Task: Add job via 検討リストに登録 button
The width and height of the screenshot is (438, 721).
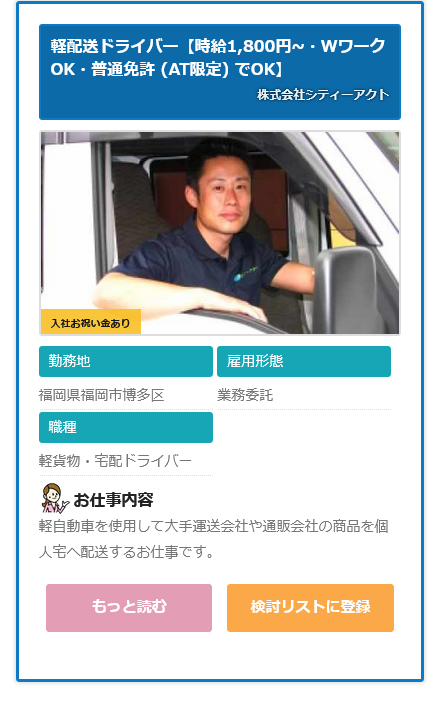Action: (x=310, y=607)
